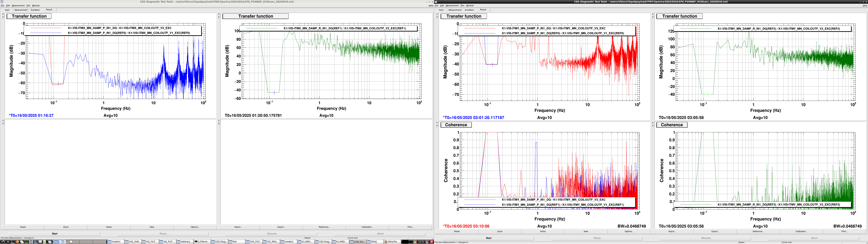Click New button in ITMX window
This screenshot has height=244, width=868.
click(x=152, y=227)
